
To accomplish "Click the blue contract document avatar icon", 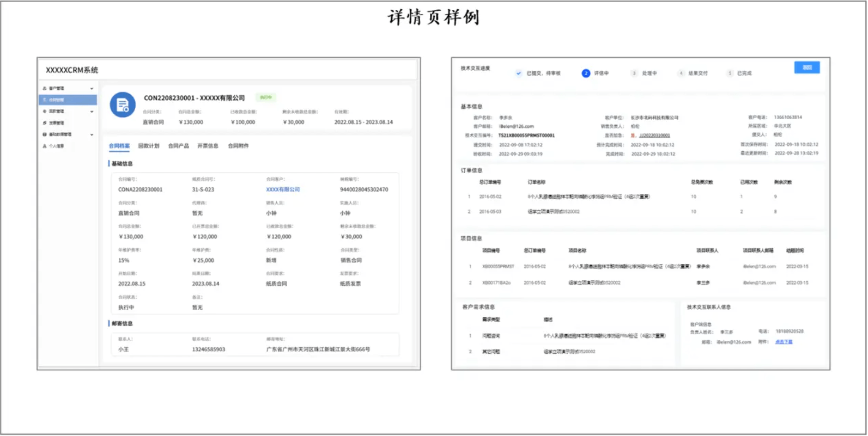I will click(x=123, y=105).
